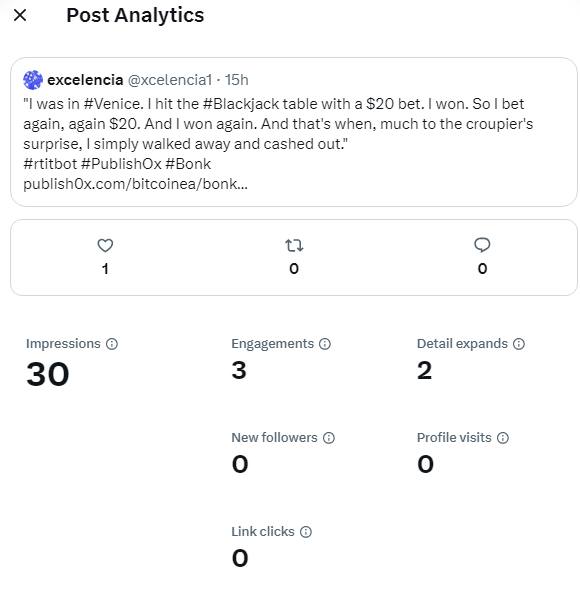The image size is (580, 601).
Task: Open the #PublishOx hashtag
Action: tap(121, 164)
